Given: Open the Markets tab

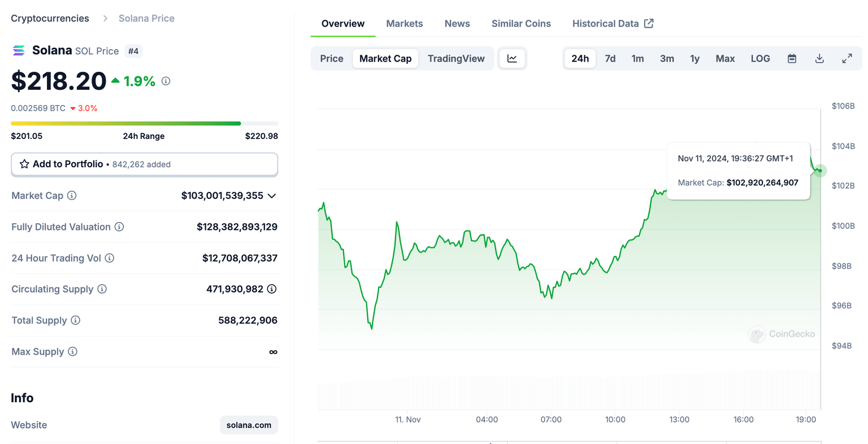Looking at the screenshot, I should (405, 24).
